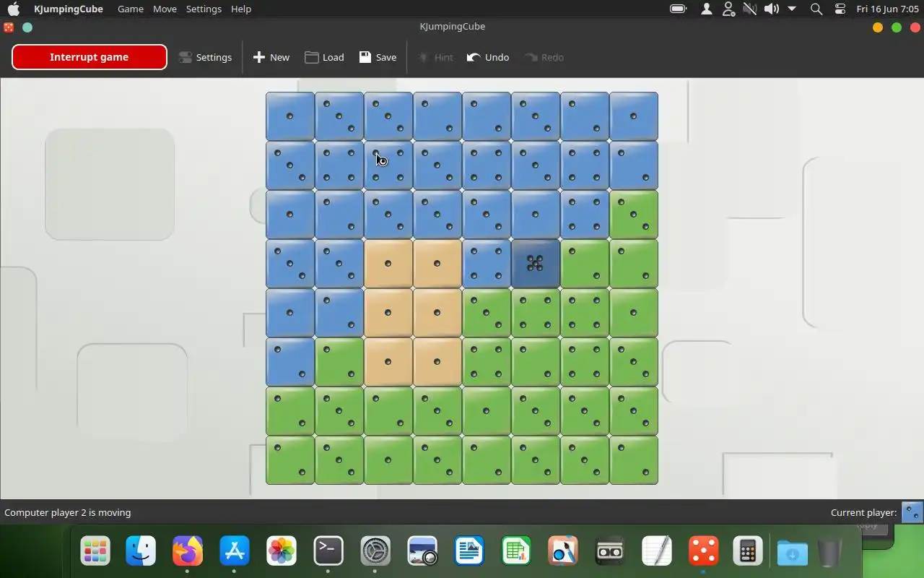Open the screenshot viewer dock icon
Viewport: 924px width, 578px height.
click(x=422, y=551)
